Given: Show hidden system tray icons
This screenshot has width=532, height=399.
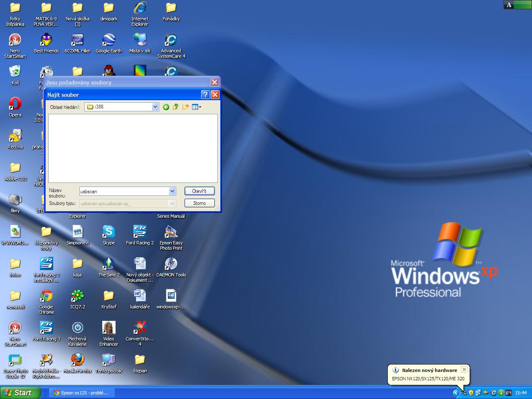Looking at the screenshot, I should [456, 393].
